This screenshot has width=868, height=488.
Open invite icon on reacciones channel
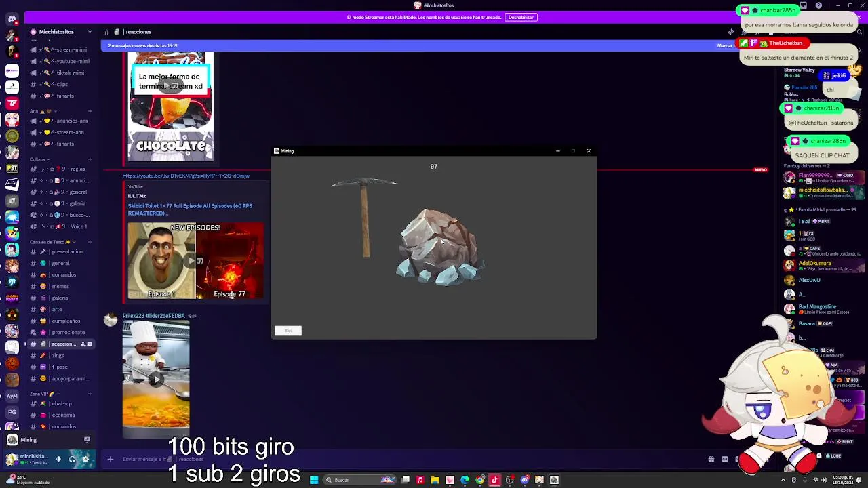(x=83, y=344)
